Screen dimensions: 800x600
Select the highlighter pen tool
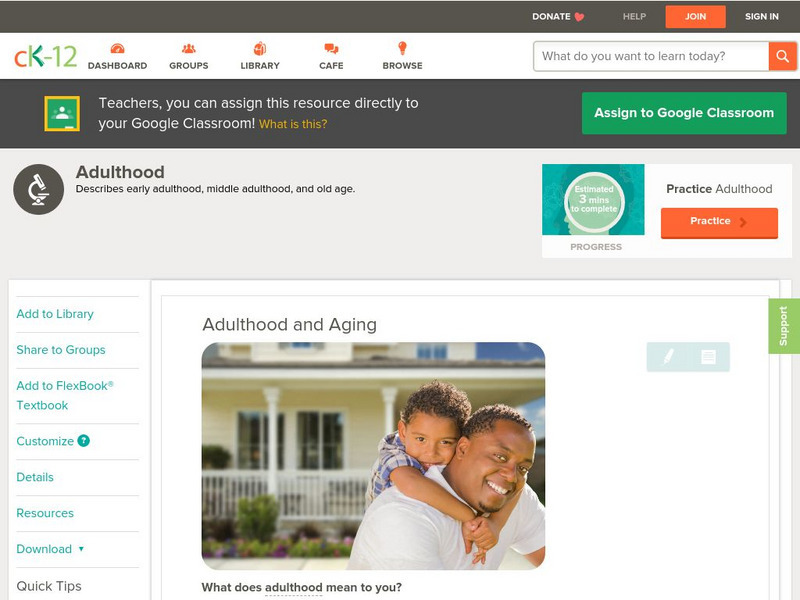[668, 357]
